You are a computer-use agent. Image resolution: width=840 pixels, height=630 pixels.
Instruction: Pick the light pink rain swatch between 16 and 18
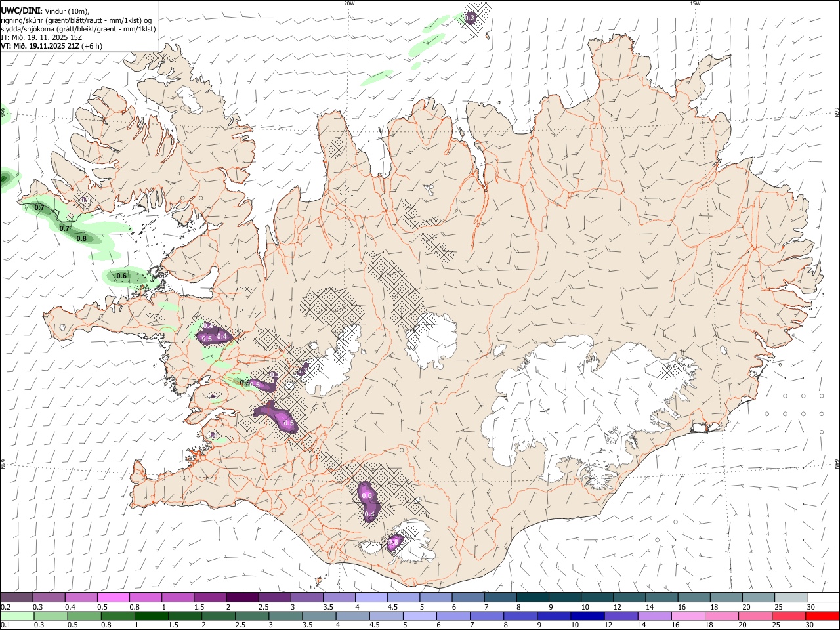click(x=688, y=616)
